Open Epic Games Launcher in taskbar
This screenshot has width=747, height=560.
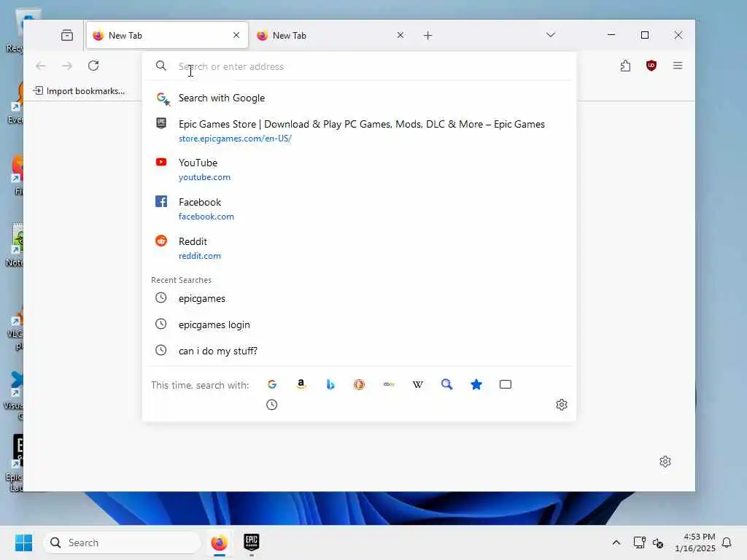(x=252, y=542)
